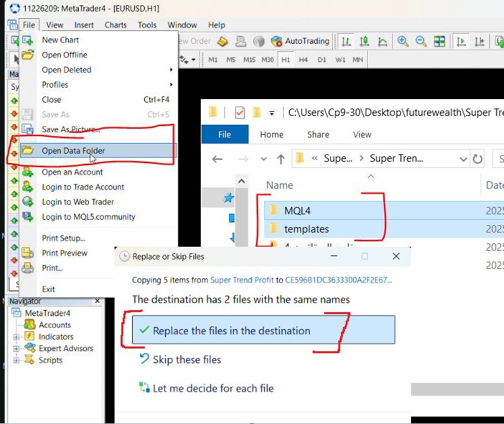Click the zoom out magnifier icon
504x424 pixels.
(x=421, y=41)
